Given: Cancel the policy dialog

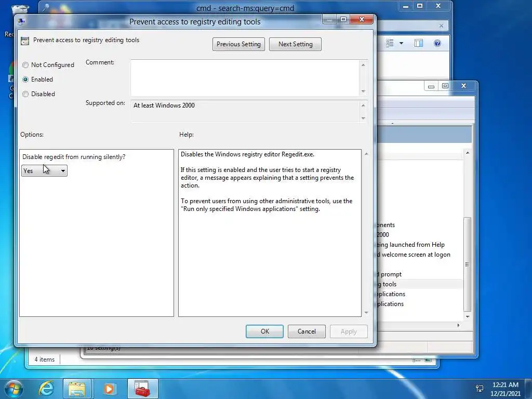Looking at the screenshot, I should (x=307, y=331).
